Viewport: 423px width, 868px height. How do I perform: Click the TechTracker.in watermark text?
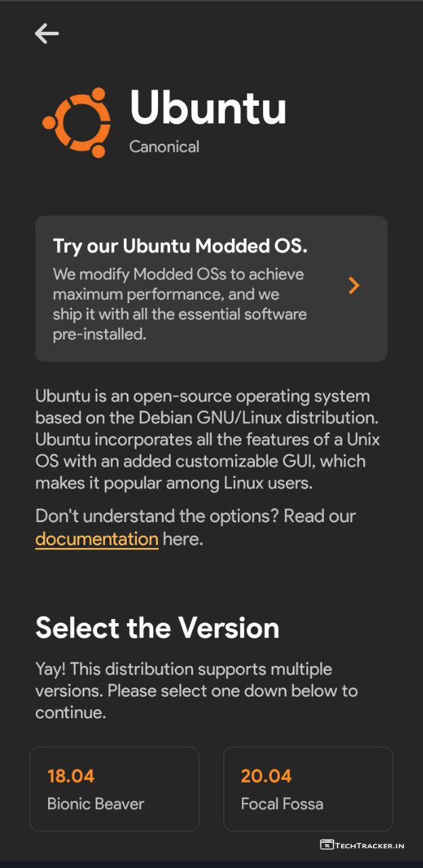(371, 846)
